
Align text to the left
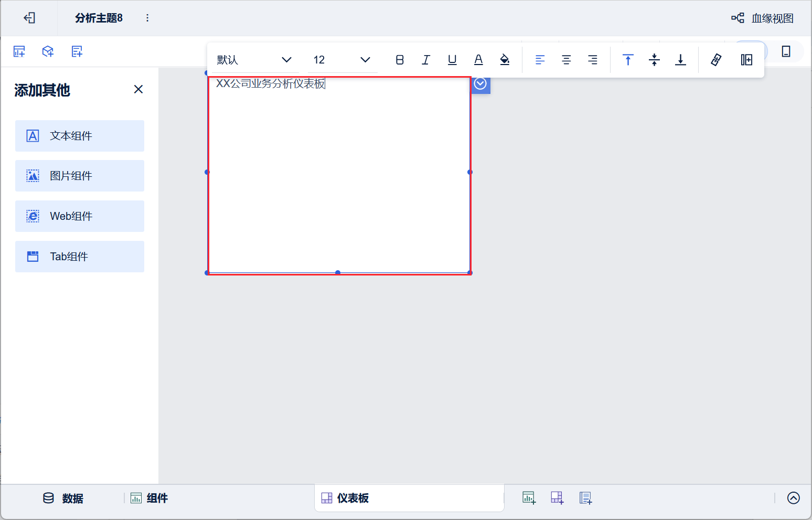tap(540, 60)
